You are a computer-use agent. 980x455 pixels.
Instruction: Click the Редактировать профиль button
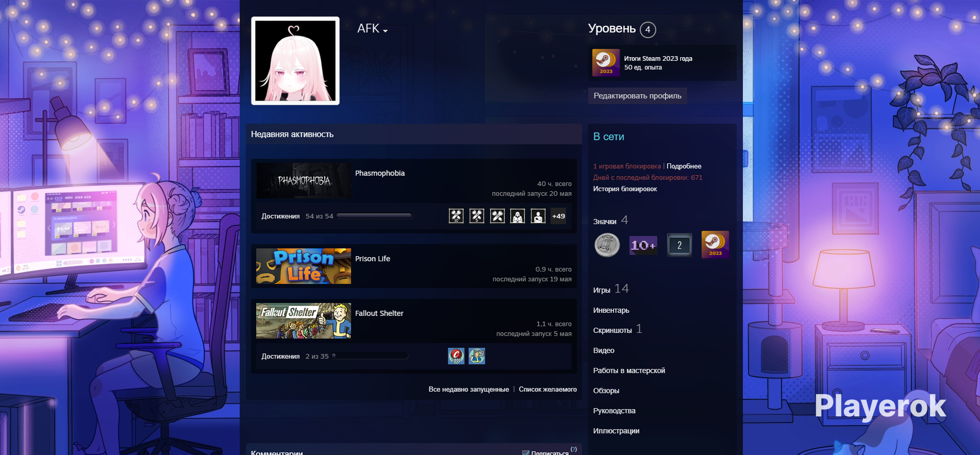point(638,96)
